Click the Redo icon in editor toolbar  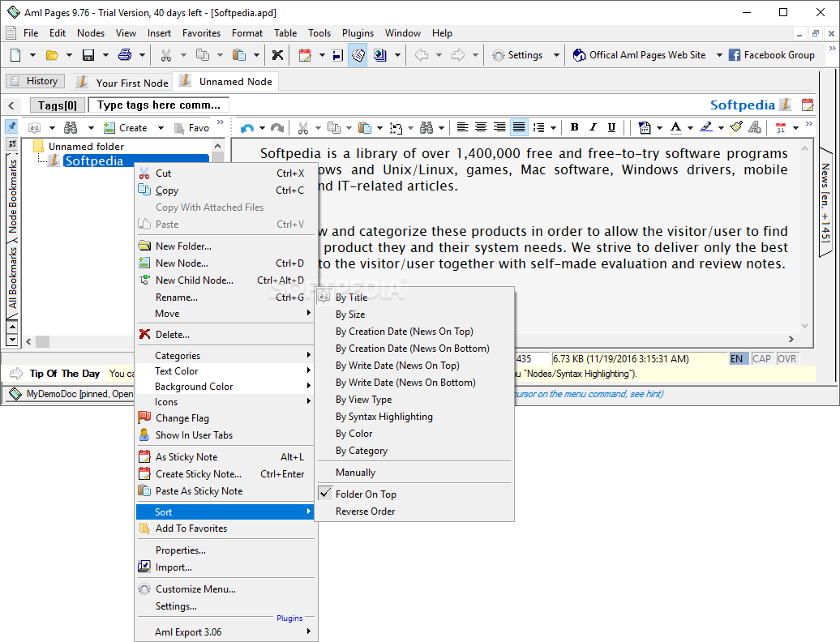tap(277, 128)
